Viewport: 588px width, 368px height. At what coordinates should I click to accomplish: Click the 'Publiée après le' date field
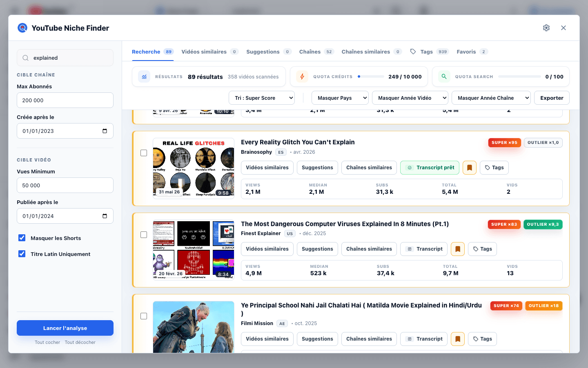tap(65, 216)
